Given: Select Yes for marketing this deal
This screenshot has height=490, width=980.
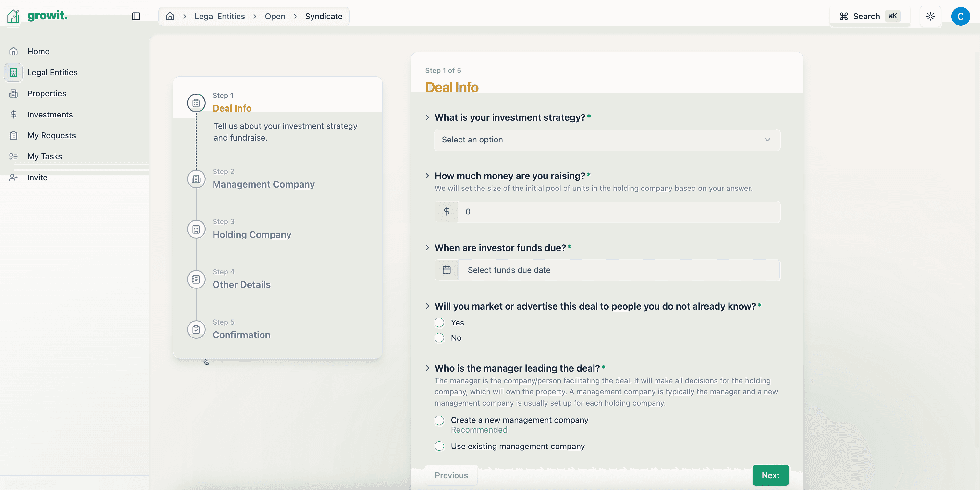Looking at the screenshot, I should click(439, 323).
